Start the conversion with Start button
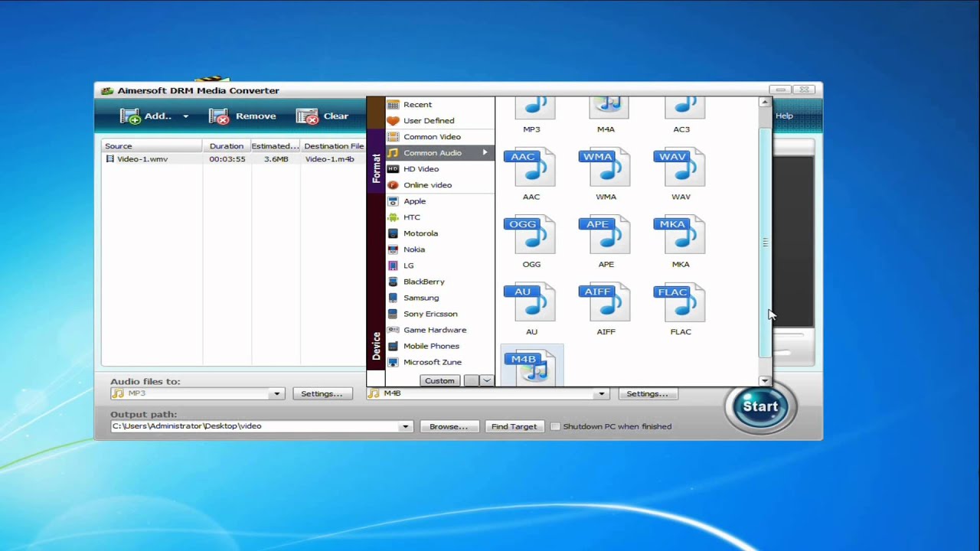This screenshot has width=980, height=551. (760, 406)
